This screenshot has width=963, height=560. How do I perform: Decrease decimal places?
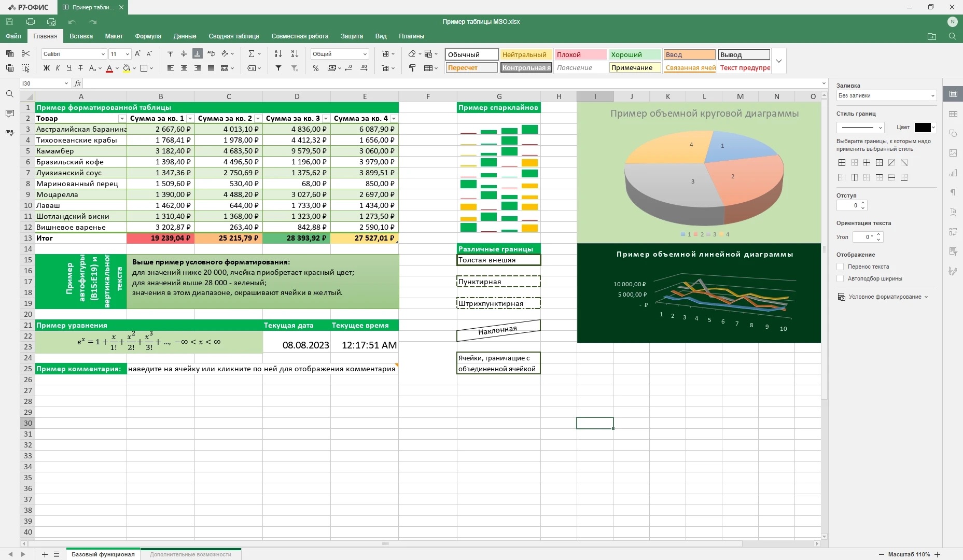tap(348, 68)
